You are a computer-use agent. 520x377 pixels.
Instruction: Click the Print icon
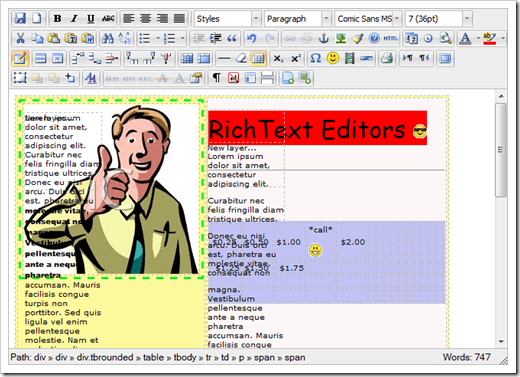387,59
